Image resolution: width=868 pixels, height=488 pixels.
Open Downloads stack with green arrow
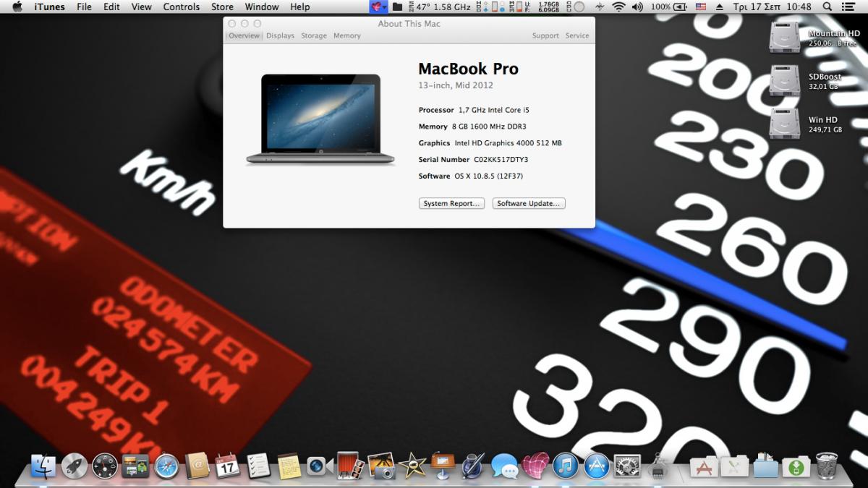coord(796,466)
